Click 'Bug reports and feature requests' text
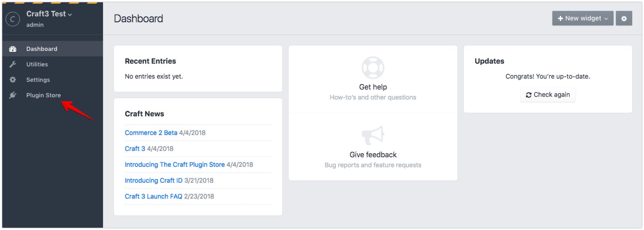Viewport: 644px width, 230px height. coord(373,165)
